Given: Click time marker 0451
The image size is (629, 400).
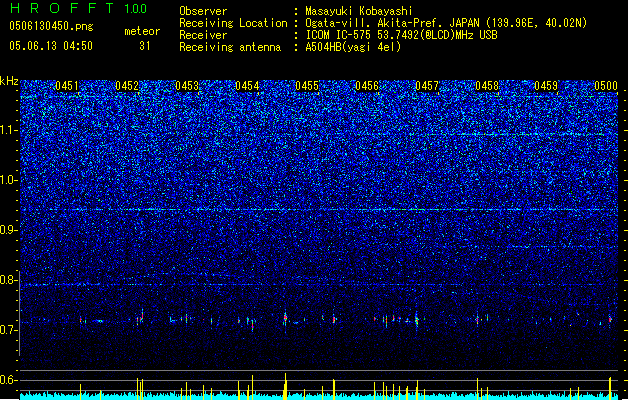Looking at the screenshot, I should [67, 86].
